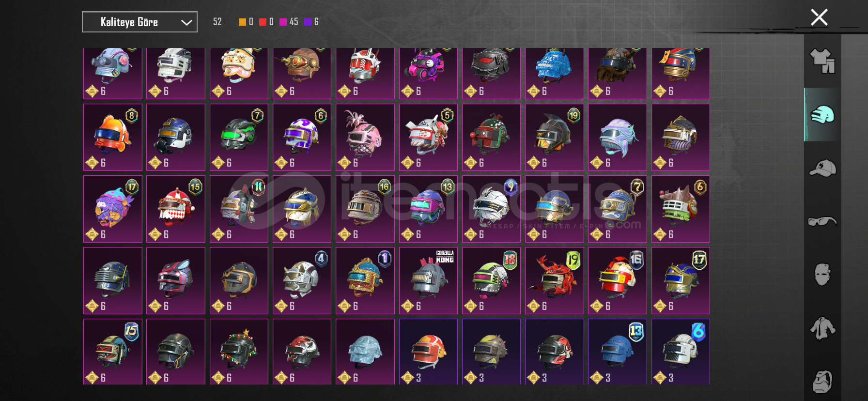This screenshot has height=401, width=868.
Task: Open the outfit sets category icon
Action: click(822, 61)
